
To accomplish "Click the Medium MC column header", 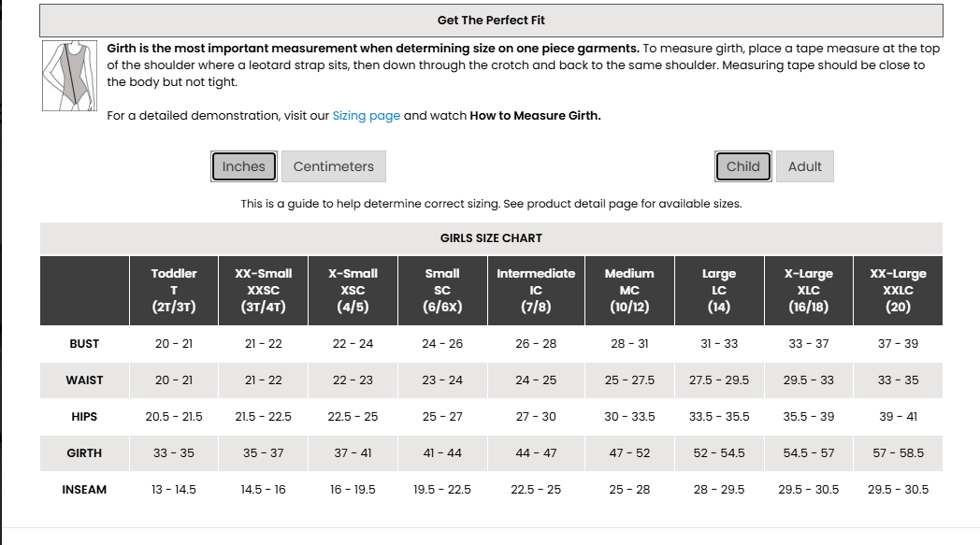I will [629, 290].
